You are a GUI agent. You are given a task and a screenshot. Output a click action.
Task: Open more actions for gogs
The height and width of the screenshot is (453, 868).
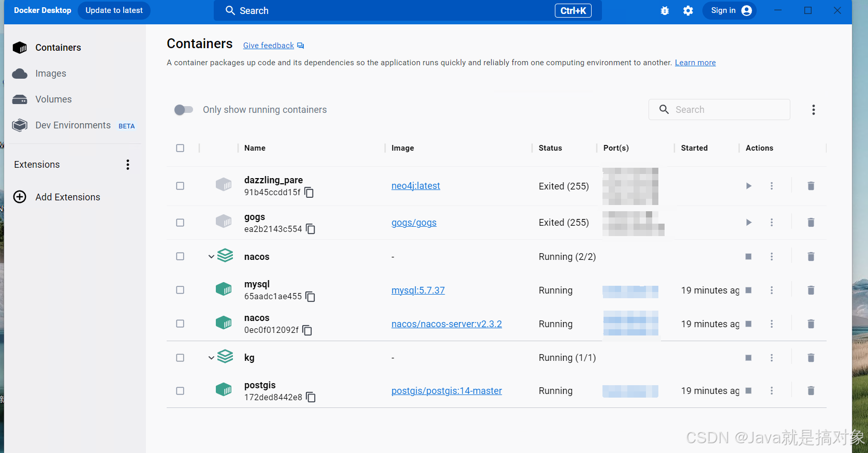tap(772, 223)
